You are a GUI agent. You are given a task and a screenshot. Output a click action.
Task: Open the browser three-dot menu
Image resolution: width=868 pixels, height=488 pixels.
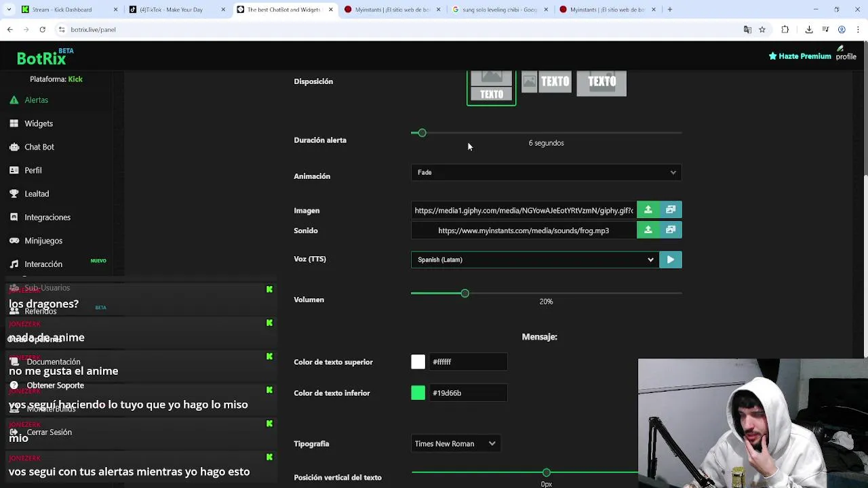[859, 30]
